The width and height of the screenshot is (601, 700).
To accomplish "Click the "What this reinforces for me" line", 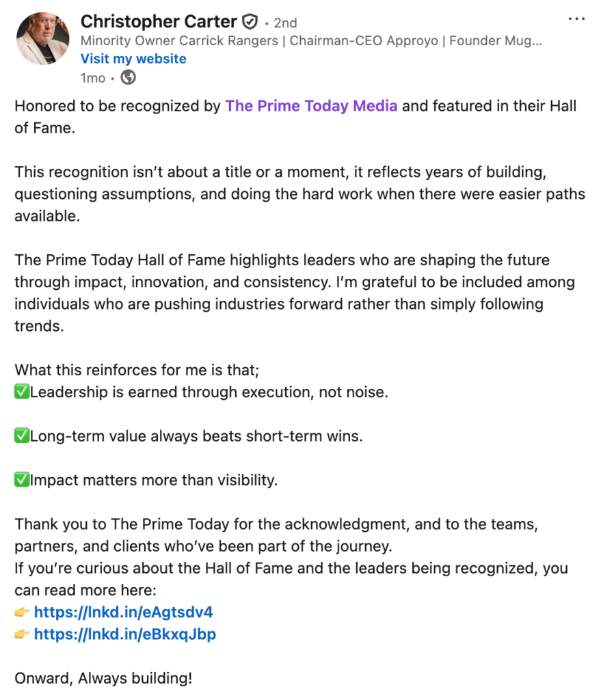I will tap(137, 371).
